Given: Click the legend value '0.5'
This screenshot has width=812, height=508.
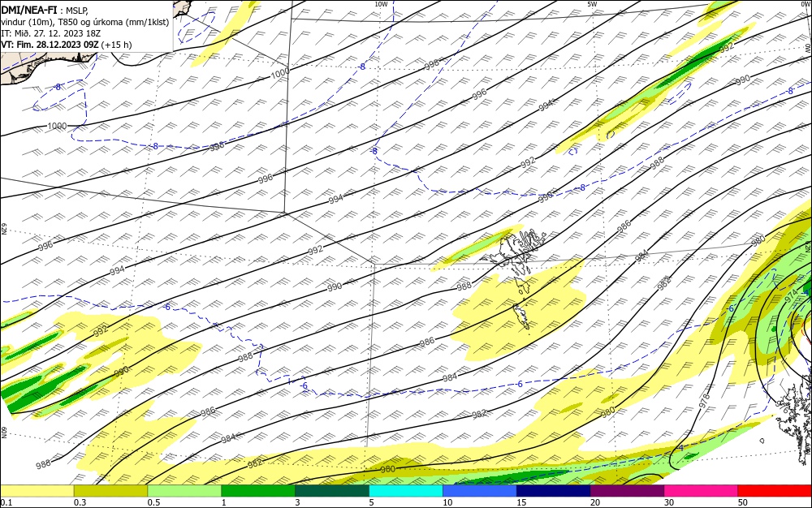Looking at the screenshot, I should click(x=153, y=502).
